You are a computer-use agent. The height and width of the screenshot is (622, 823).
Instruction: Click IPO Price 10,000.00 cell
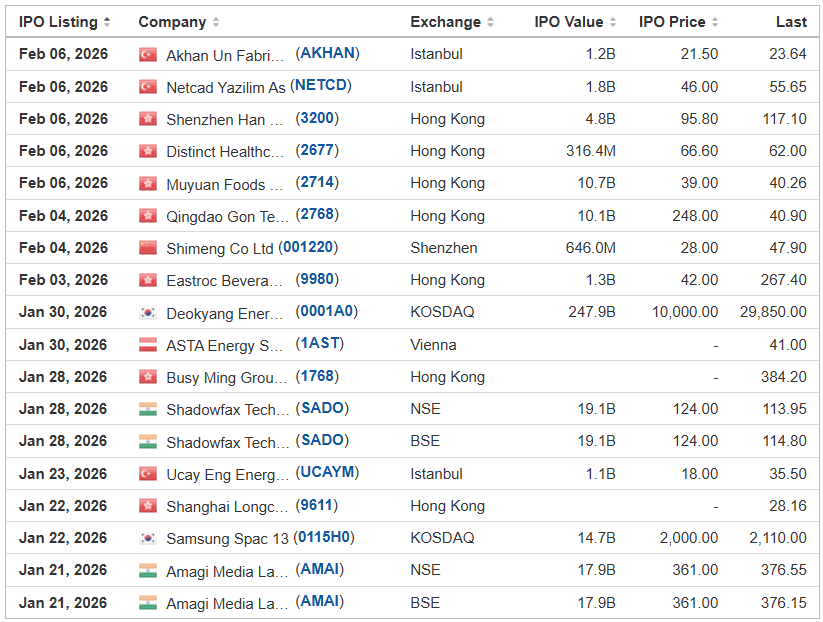click(685, 312)
